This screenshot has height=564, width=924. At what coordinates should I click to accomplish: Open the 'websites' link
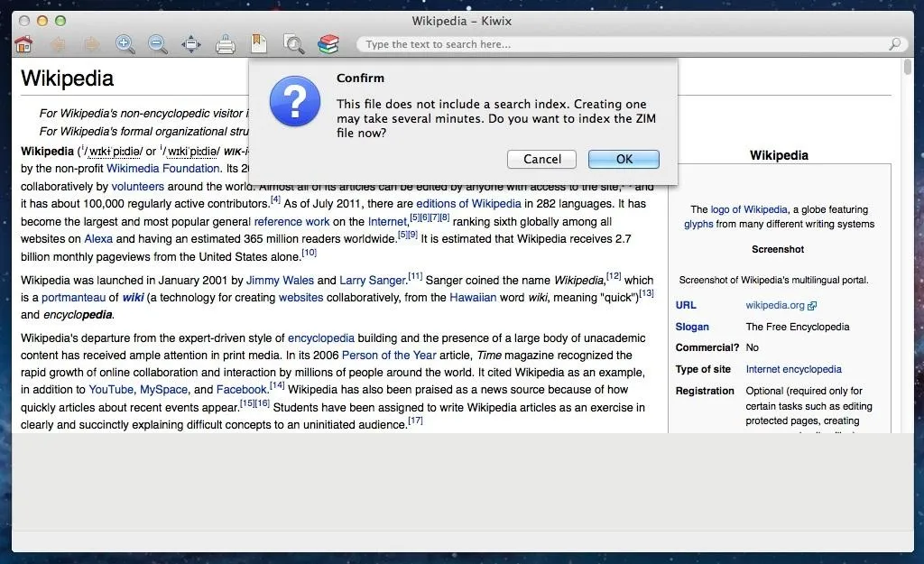point(301,298)
